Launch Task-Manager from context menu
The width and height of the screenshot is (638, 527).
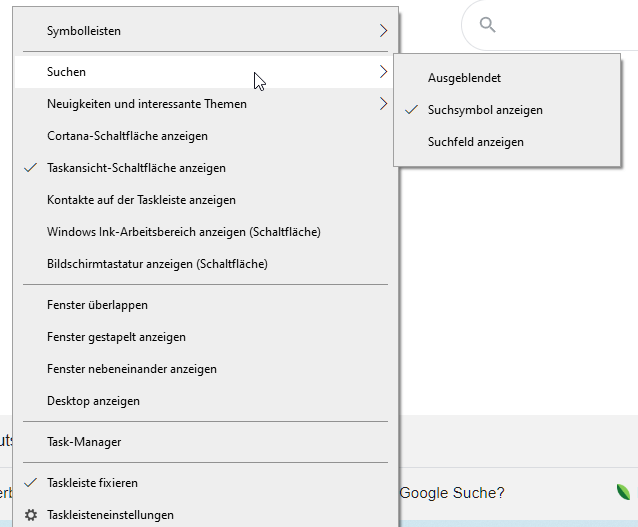point(205,442)
